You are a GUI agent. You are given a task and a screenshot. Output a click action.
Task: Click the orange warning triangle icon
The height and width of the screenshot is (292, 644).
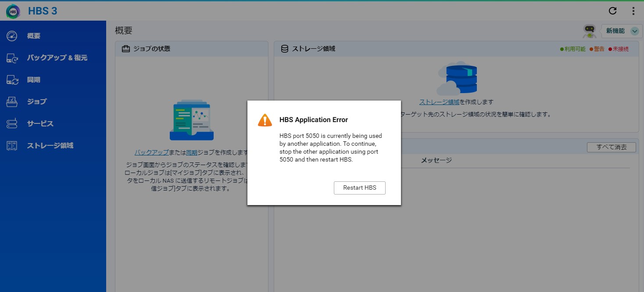(x=265, y=120)
